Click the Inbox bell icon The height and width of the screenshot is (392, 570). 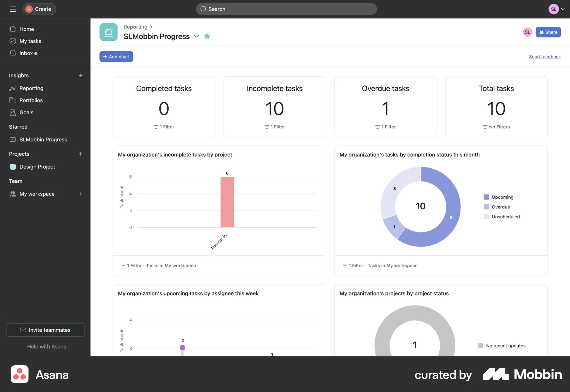coord(13,53)
